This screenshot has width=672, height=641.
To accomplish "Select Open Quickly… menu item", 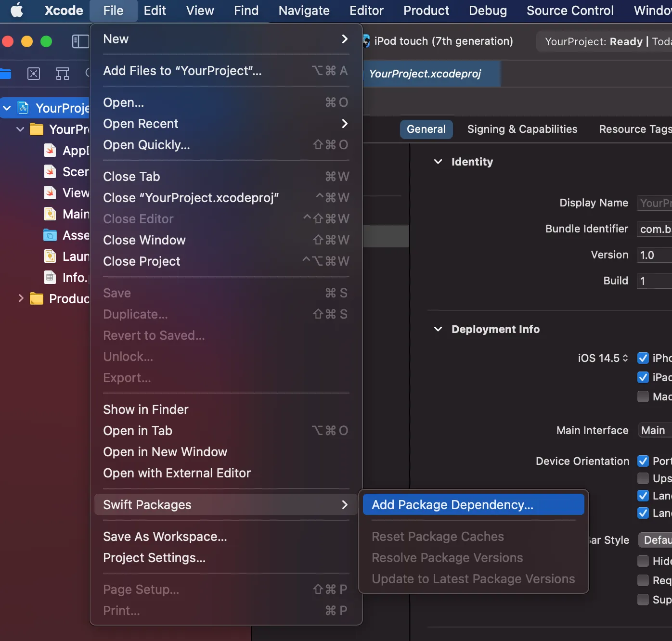I will pos(226,145).
